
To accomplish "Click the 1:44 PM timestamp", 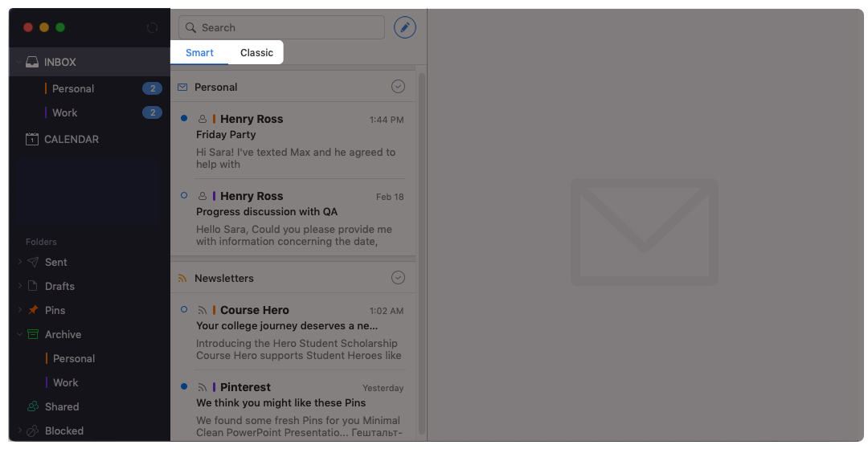I will point(387,120).
